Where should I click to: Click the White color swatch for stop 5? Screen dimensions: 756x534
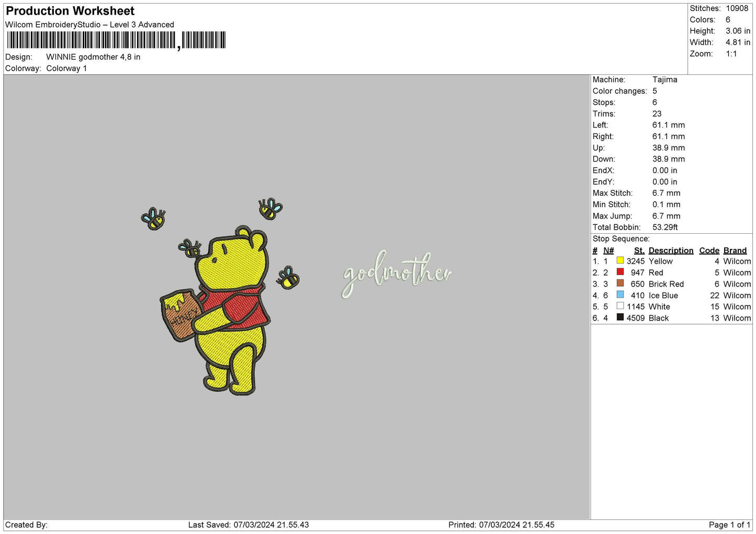tap(620, 306)
